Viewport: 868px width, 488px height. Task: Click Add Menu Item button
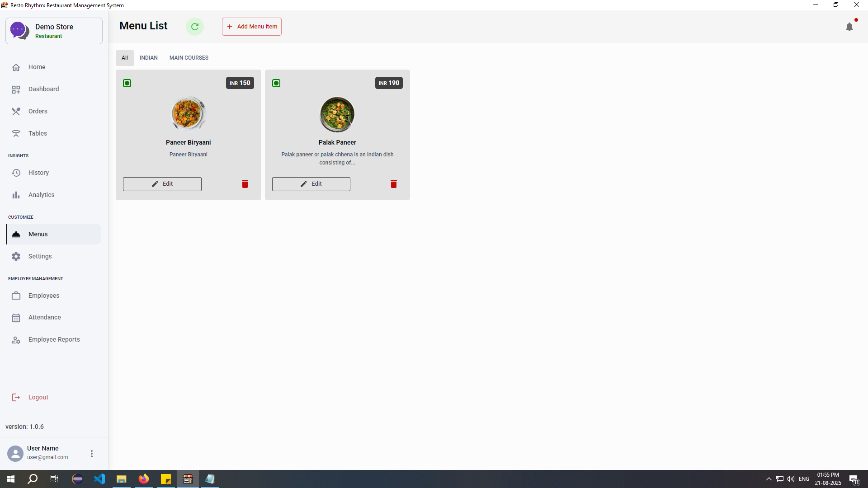[x=251, y=27]
